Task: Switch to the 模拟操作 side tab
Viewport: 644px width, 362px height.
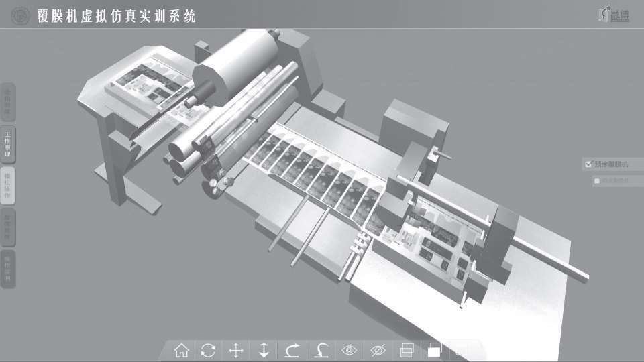Action: tap(8, 186)
